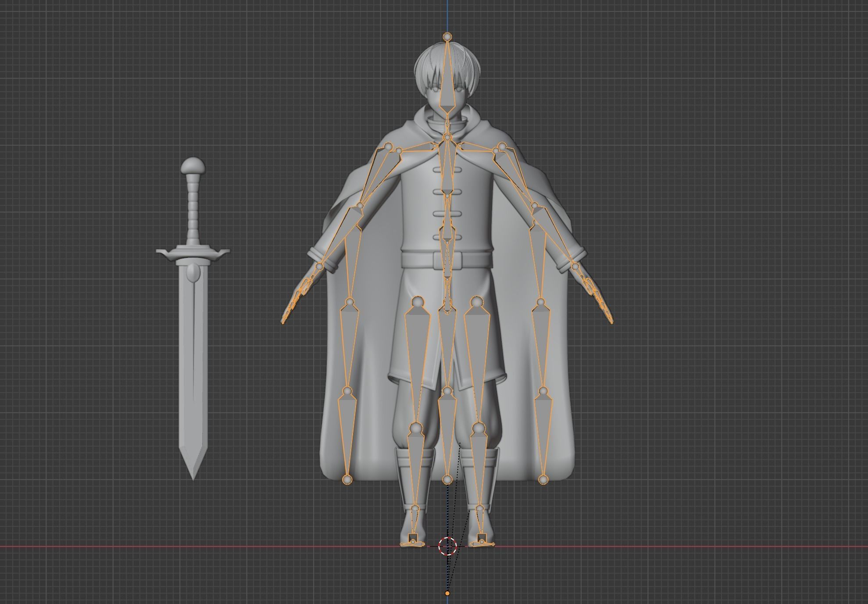Click the head bone over the face
The height and width of the screenshot is (604, 868).
[447, 77]
